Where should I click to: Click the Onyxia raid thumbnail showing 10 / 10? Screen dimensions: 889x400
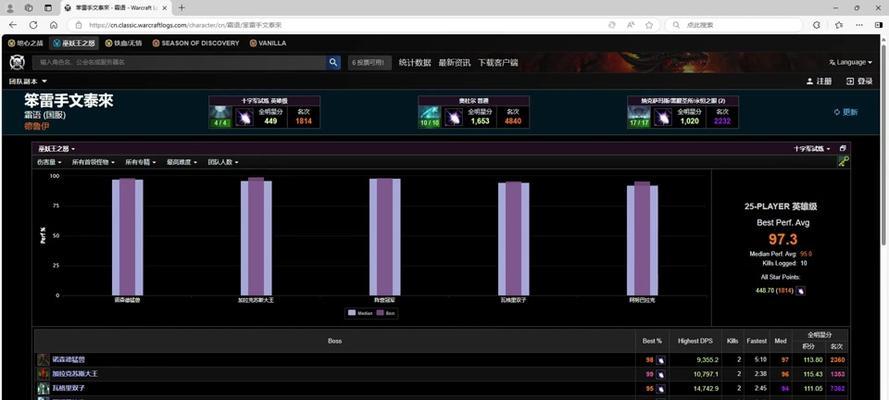(x=429, y=117)
